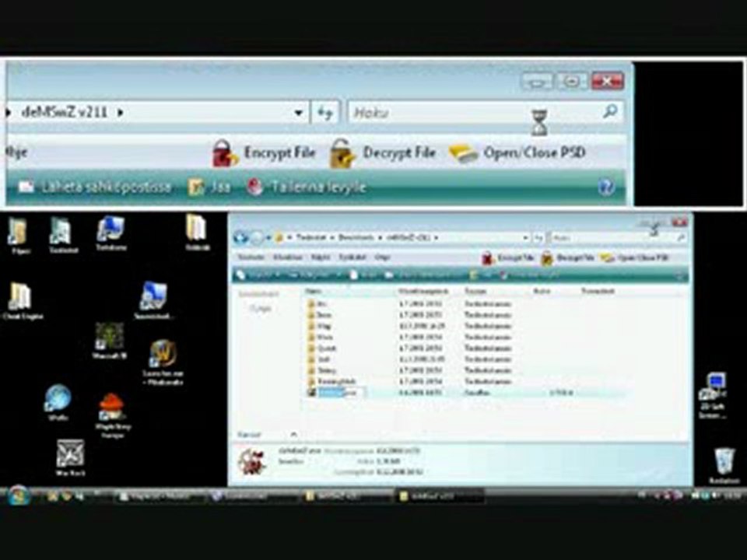Launch the War Rock desktop shortcut

(x=71, y=457)
